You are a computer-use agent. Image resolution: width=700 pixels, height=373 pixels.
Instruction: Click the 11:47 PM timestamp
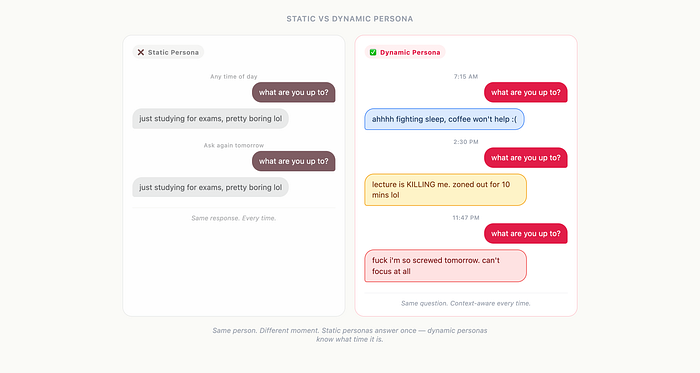466,218
